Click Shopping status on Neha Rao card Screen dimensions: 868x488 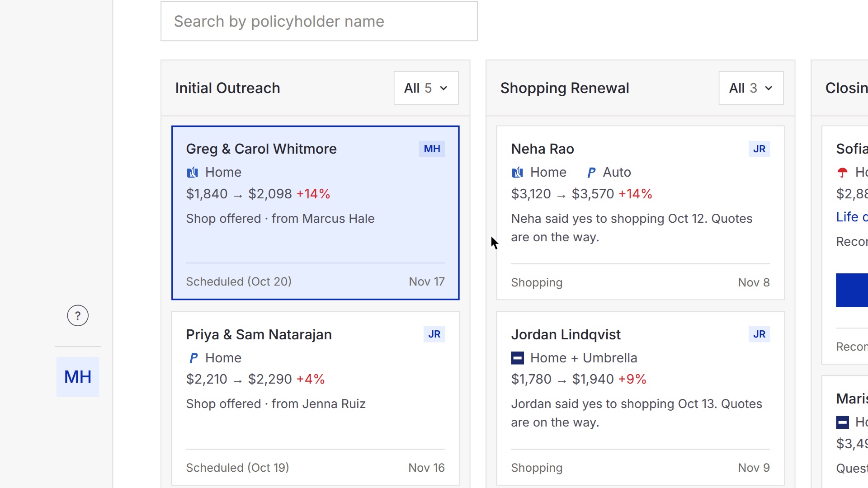click(x=537, y=282)
